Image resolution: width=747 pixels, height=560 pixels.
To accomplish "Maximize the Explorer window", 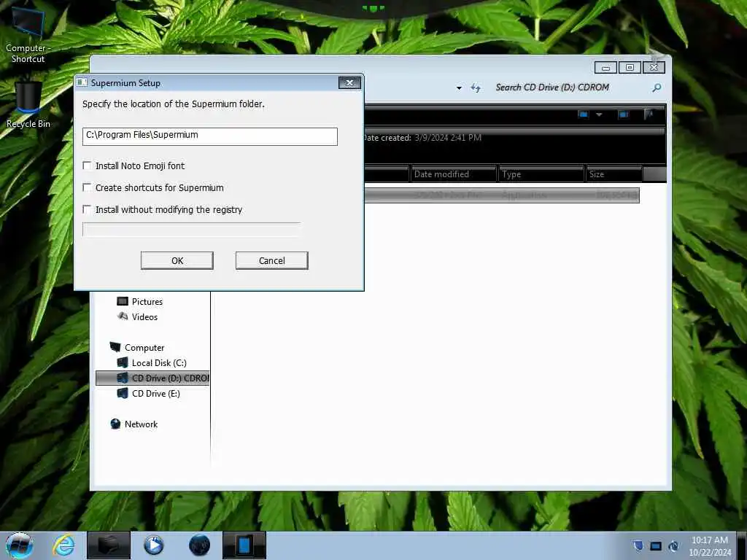I will click(630, 68).
